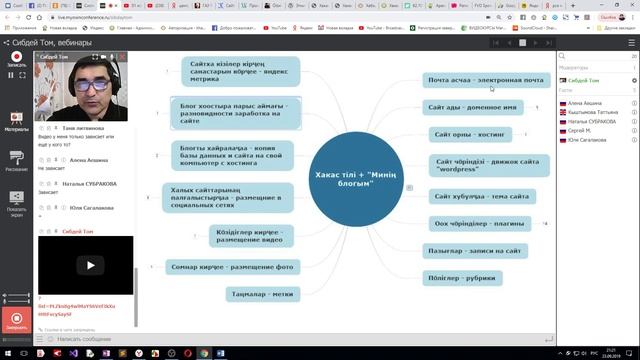
Task: Open new browser tab with plus button
Action: point(573,6)
